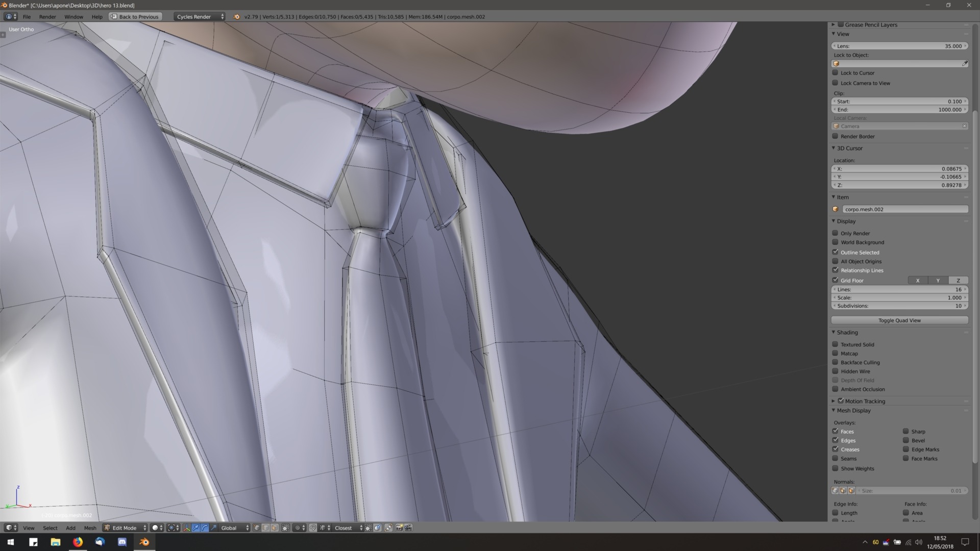Open the info editor type icon
Viewport: 980px width, 551px height.
[11, 17]
